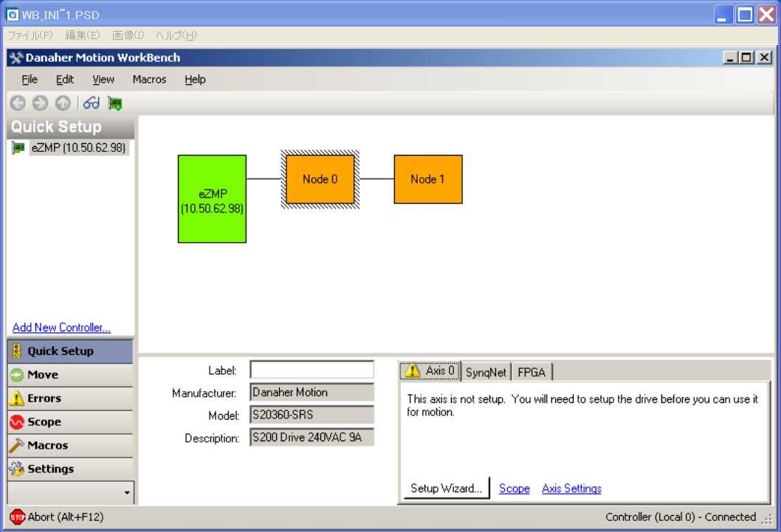Image resolution: width=781 pixels, height=532 pixels.
Task: Click the Model field S20360-SRS
Action: (x=312, y=415)
